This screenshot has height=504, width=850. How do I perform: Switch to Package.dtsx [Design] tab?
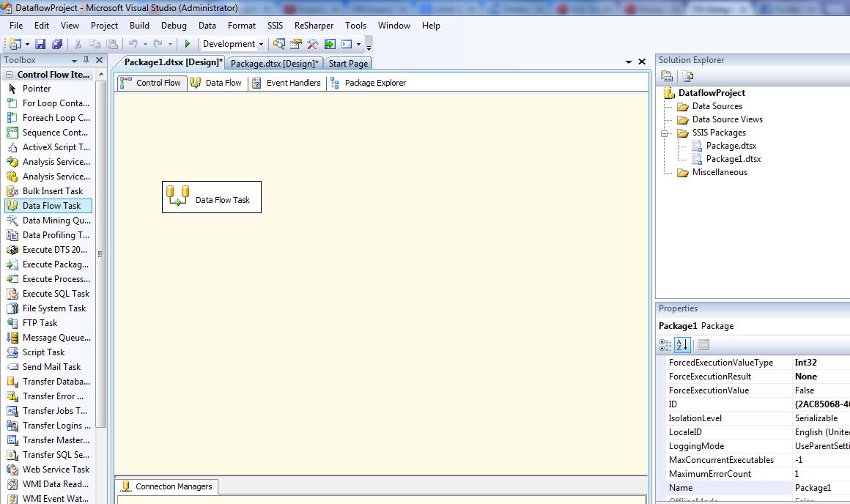(x=274, y=64)
